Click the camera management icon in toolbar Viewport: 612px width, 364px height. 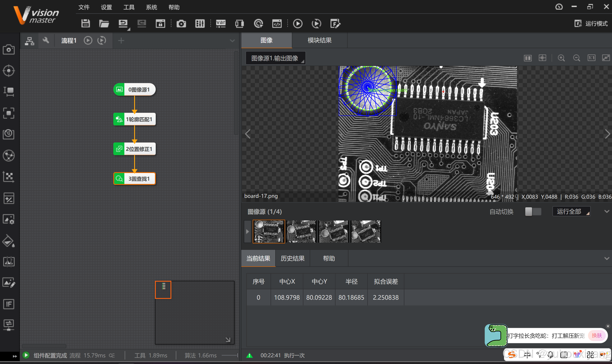181,24
